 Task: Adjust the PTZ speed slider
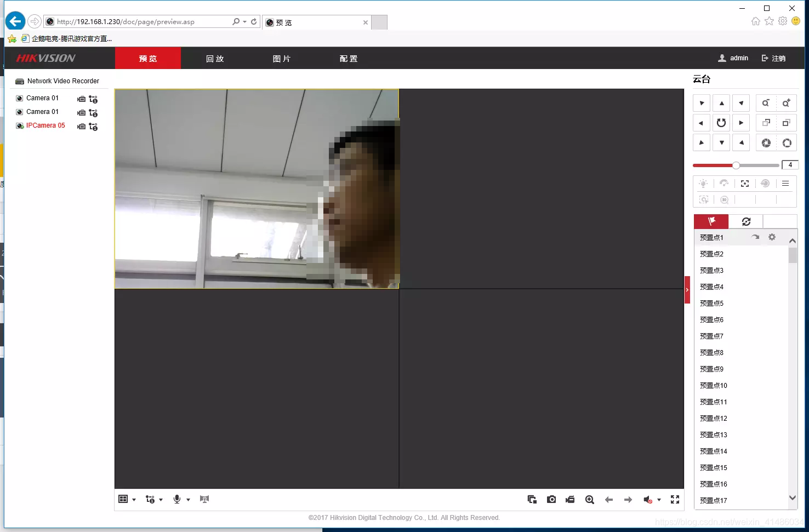[x=736, y=165]
